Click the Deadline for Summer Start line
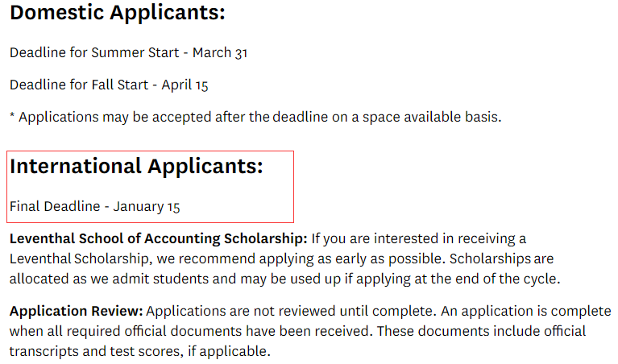This screenshot has width=618, height=364. pyautogui.click(x=128, y=53)
